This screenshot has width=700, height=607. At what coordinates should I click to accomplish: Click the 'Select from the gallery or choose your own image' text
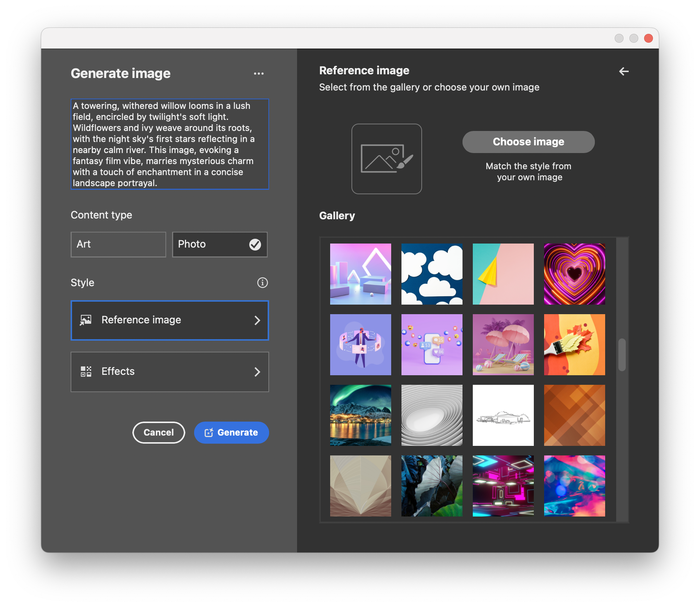tap(429, 87)
